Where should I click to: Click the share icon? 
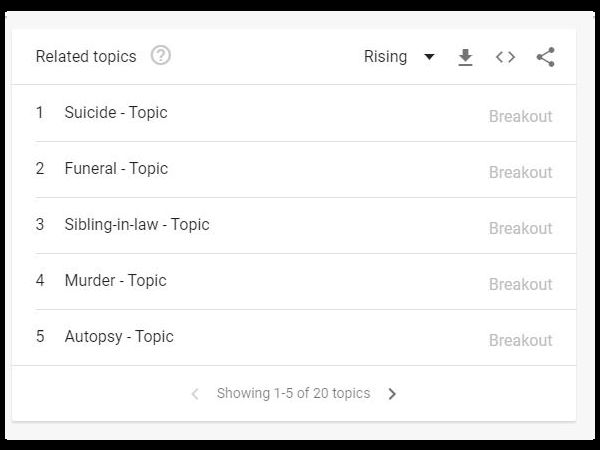[545, 57]
